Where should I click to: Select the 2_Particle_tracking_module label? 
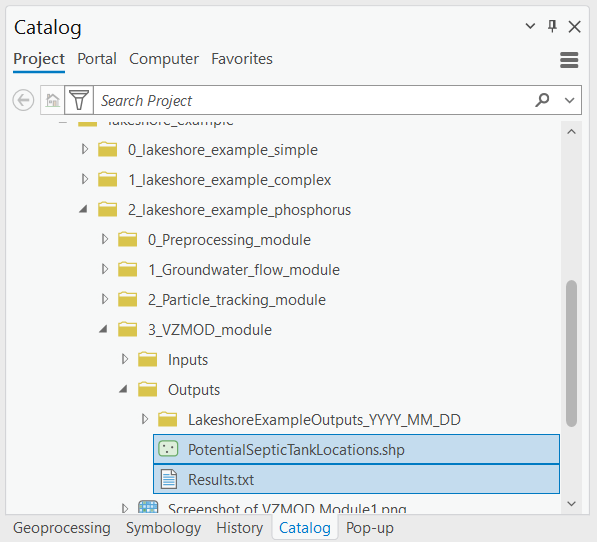click(237, 300)
